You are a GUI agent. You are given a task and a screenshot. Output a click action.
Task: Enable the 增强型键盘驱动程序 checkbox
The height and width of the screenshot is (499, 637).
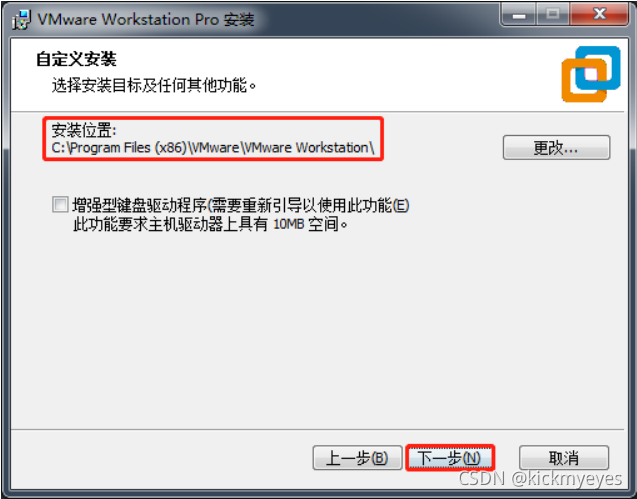click(x=60, y=204)
